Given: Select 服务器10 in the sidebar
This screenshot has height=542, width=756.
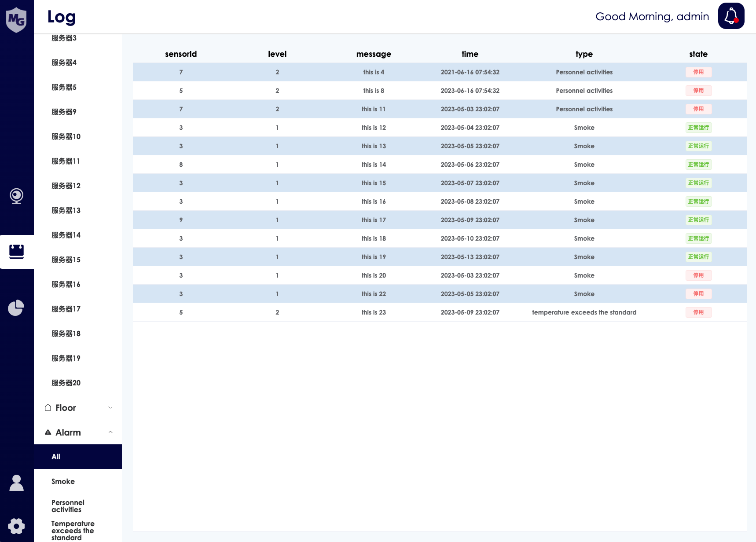Looking at the screenshot, I should pos(66,136).
